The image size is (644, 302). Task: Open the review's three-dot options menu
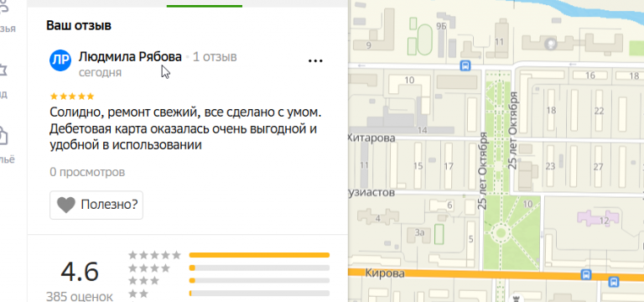click(315, 60)
